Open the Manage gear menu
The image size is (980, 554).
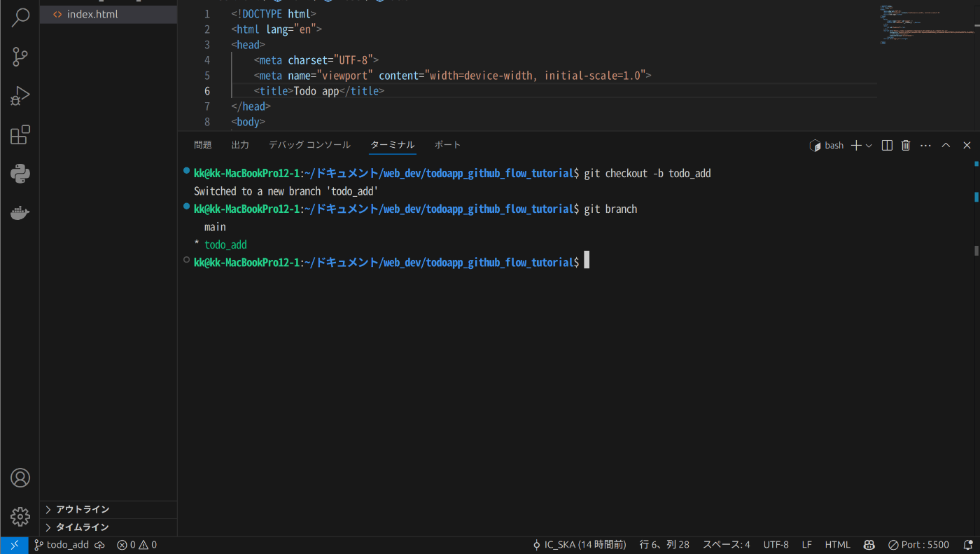pyautogui.click(x=20, y=517)
